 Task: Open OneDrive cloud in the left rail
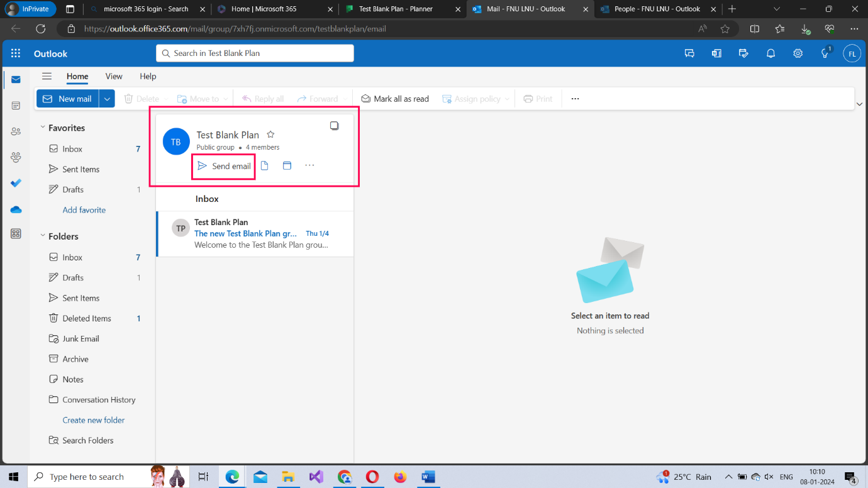[16, 209]
